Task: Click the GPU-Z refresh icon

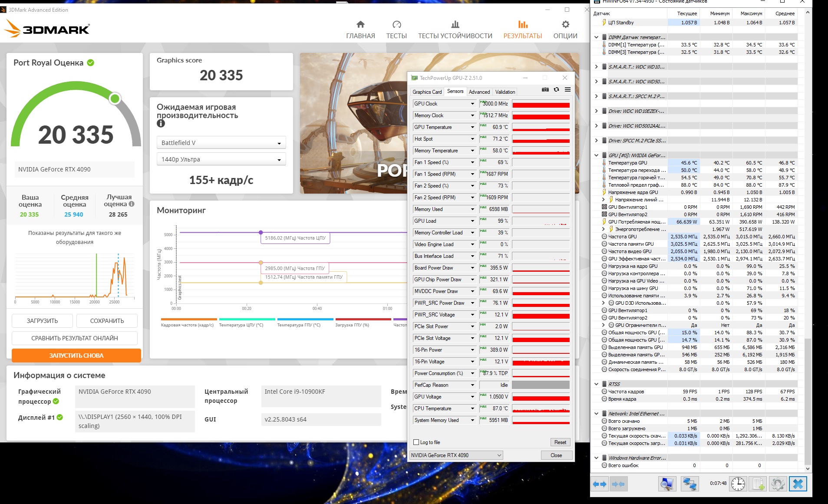Action: point(556,90)
